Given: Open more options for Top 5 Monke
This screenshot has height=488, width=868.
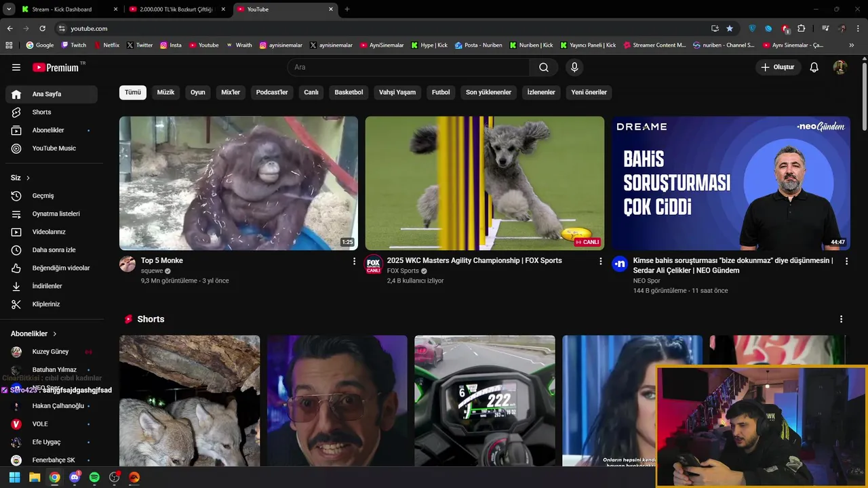Looking at the screenshot, I should point(354,261).
